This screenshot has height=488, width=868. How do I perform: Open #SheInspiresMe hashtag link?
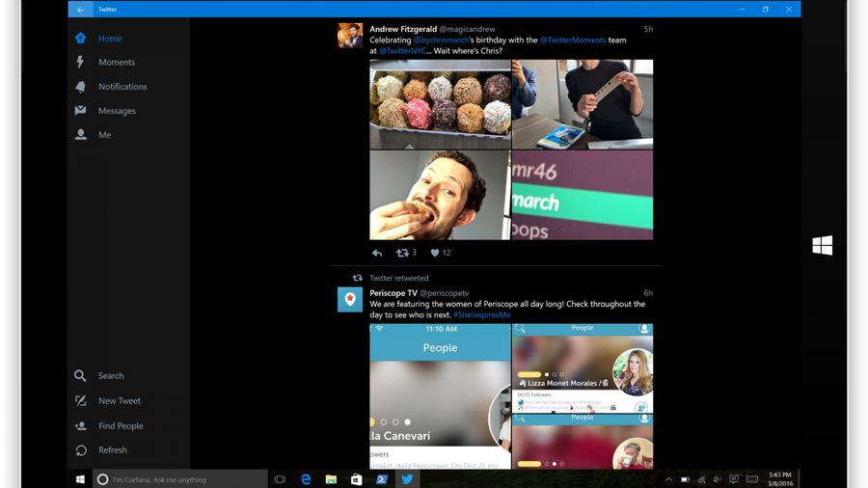481,314
